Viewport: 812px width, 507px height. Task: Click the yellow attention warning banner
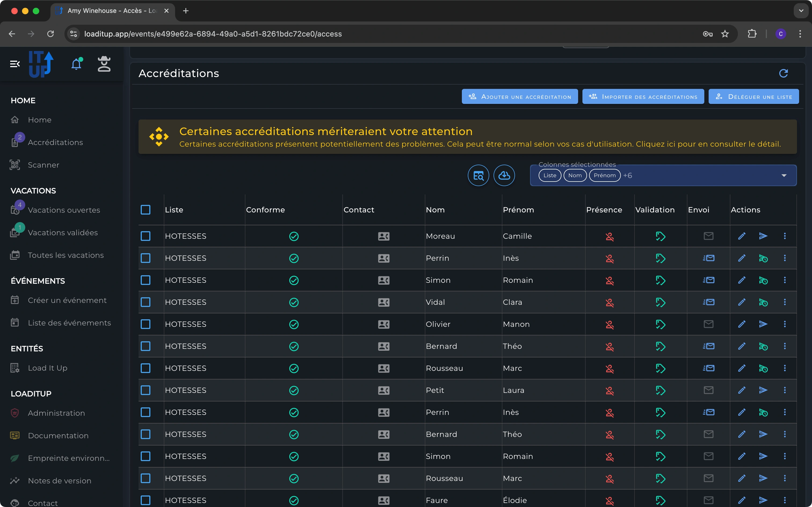[x=467, y=137]
